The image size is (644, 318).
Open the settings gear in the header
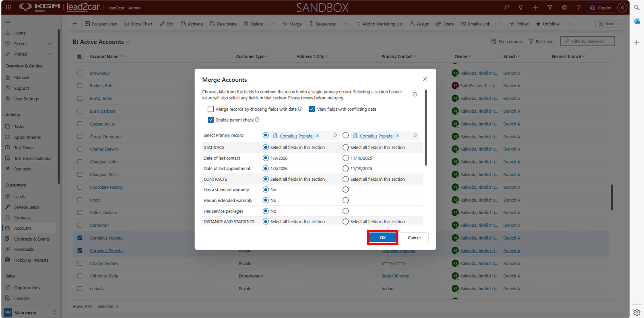pyautogui.click(x=564, y=7)
